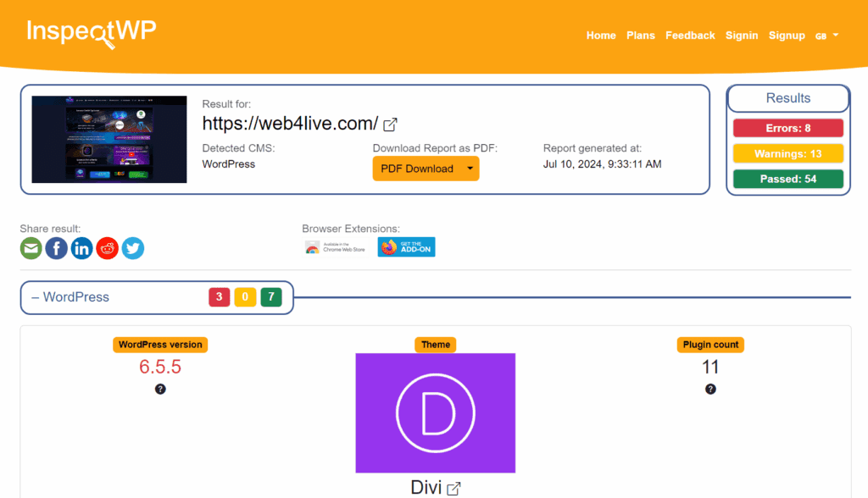The width and height of the screenshot is (868, 498).
Task: Get the Firefox add-on
Action: [x=406, y=247]
